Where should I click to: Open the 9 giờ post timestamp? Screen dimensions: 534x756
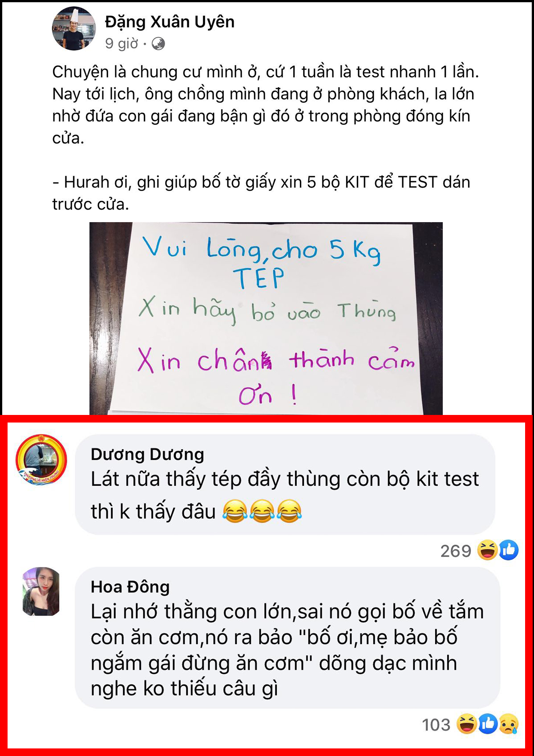pos(121,44)
